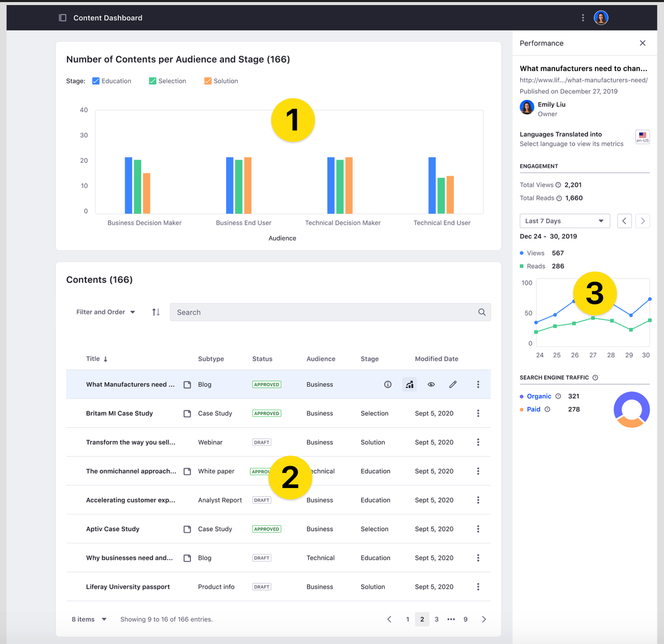
Task: Open the kebab menu for Britam MI Case Study
Action: click(478, 413)
